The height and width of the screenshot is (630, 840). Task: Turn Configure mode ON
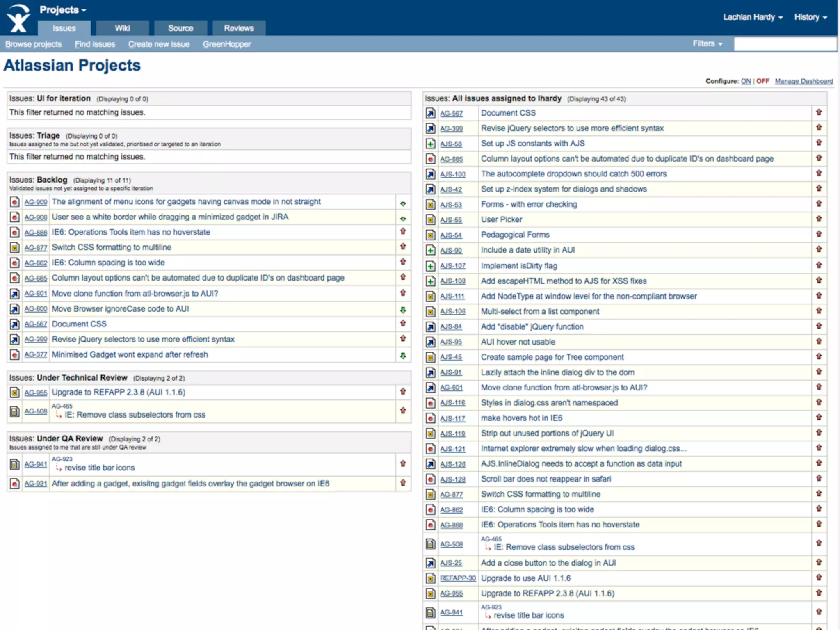[746, 81]
